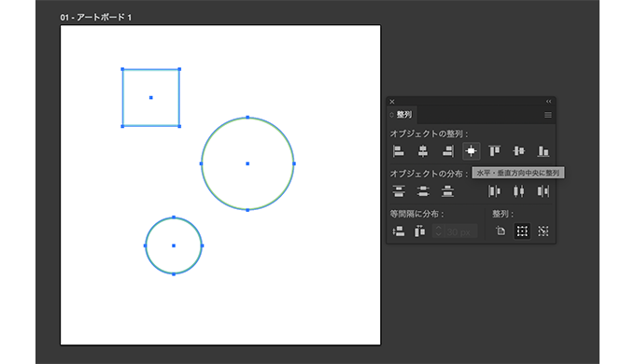Select the 整列 panel tab
Screen dimensions: 635x364
click(x=403, y=115)
